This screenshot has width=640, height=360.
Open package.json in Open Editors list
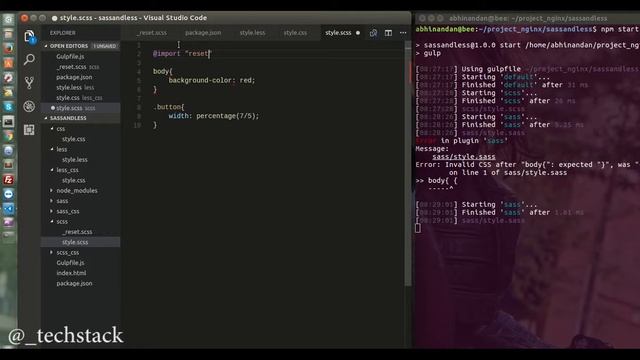coord(74,77)
